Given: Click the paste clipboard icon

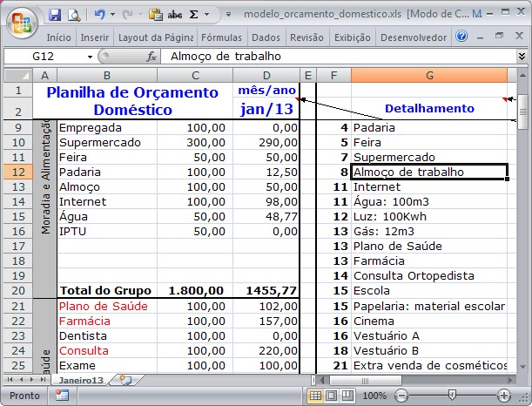Looking at the screenshot, I should (x=155, y=15).
